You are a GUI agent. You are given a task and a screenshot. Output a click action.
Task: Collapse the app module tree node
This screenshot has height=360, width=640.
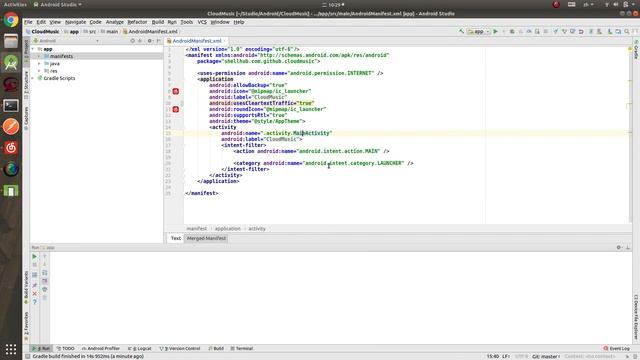(x=33, y=49)
